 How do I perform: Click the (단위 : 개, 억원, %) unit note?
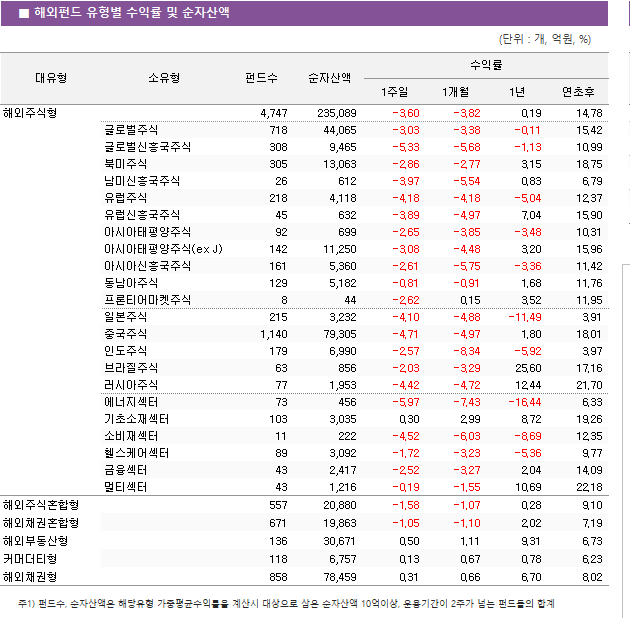coord(545,39)
